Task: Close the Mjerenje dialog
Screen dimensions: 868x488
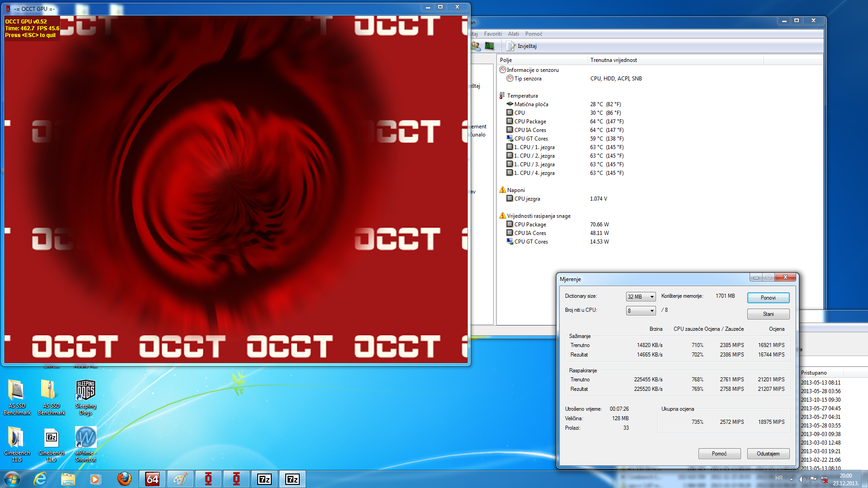Action: point(785,277)
